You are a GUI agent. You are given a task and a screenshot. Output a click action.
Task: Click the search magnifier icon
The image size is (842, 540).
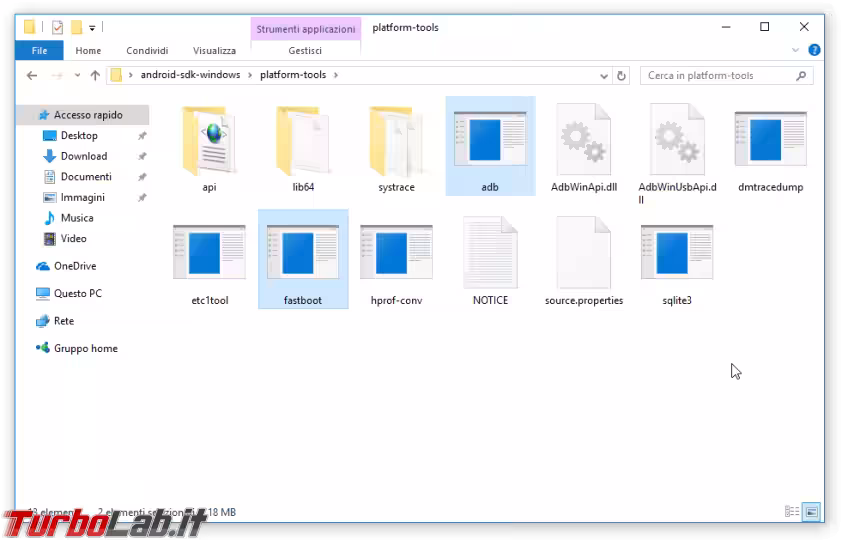coord(801,76)
